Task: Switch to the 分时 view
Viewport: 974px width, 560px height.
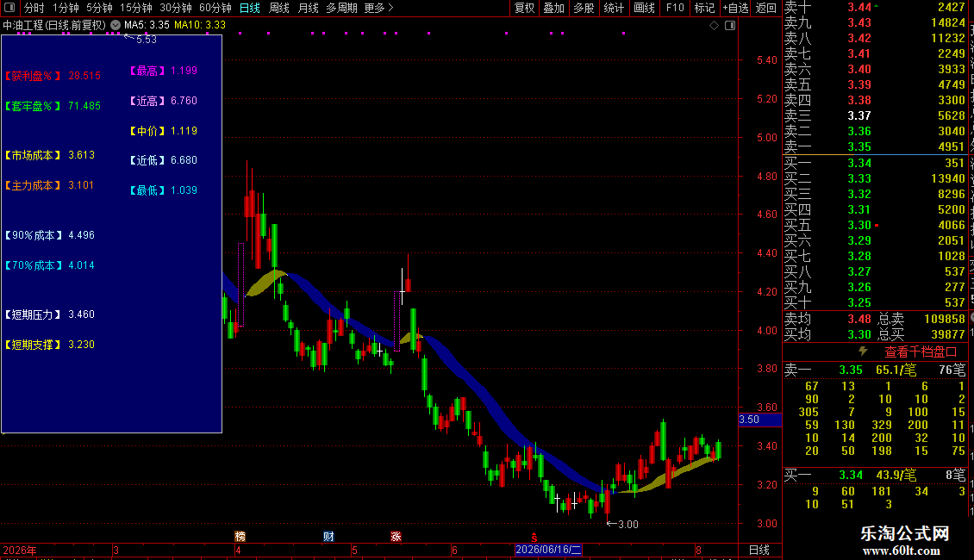Action: pos(34,8)
